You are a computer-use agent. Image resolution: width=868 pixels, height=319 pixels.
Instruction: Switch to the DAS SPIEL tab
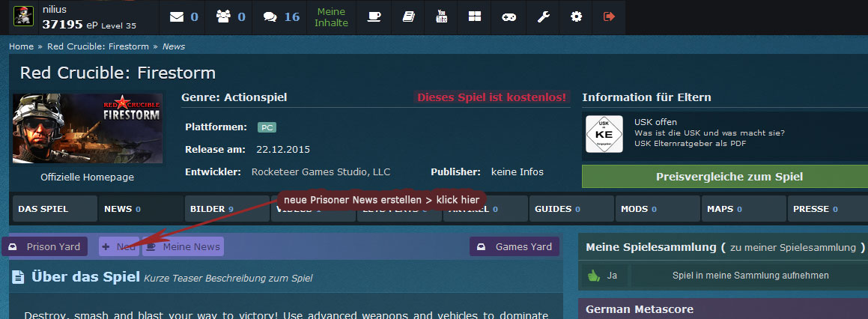tap(54, 209)
